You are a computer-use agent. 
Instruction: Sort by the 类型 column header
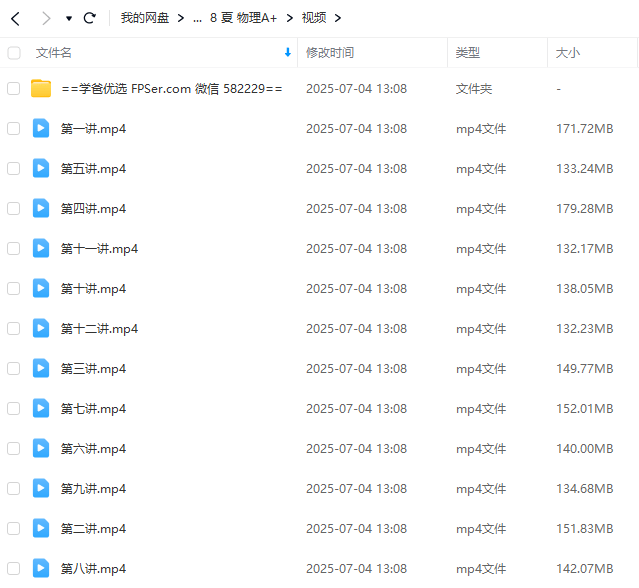click(467, 53)
